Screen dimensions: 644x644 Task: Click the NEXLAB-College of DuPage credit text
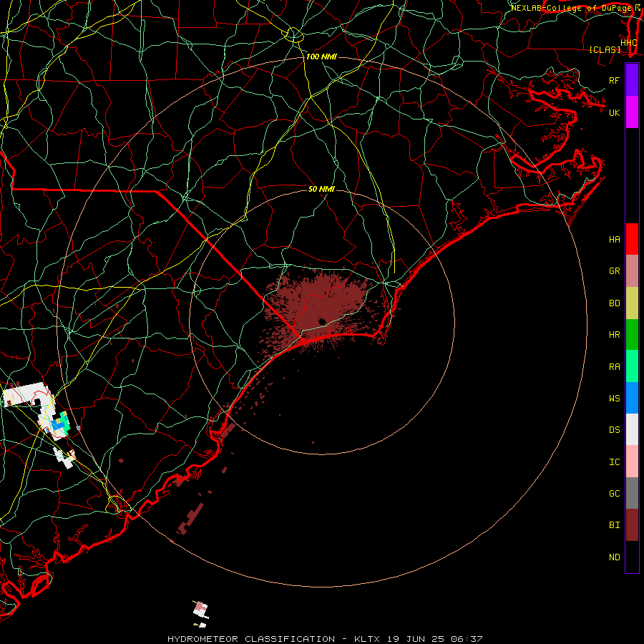(571, 8)
